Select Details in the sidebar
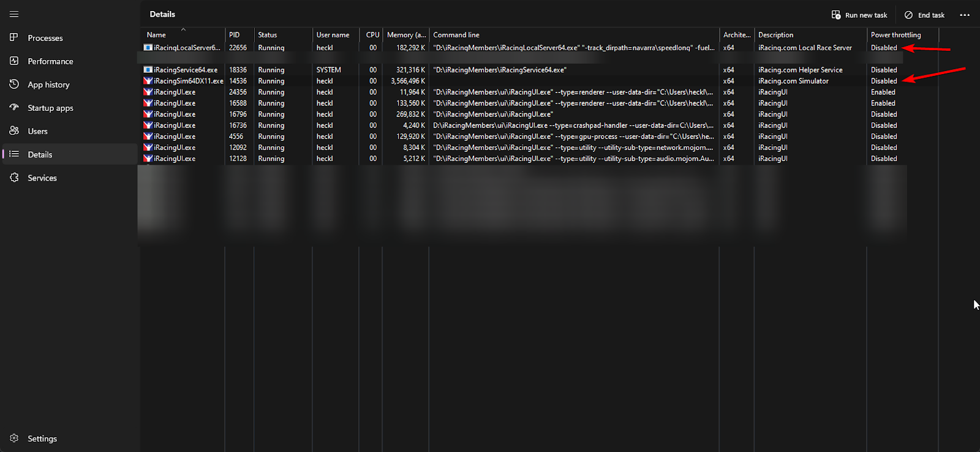Screen dimensions: 980x452 (70, 154)
